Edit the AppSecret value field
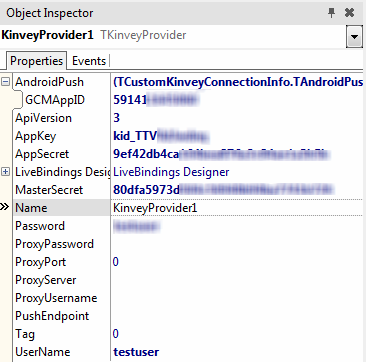The width and height of the screenshot is (366, 362). pyautogui.click(x=237, y=154)
